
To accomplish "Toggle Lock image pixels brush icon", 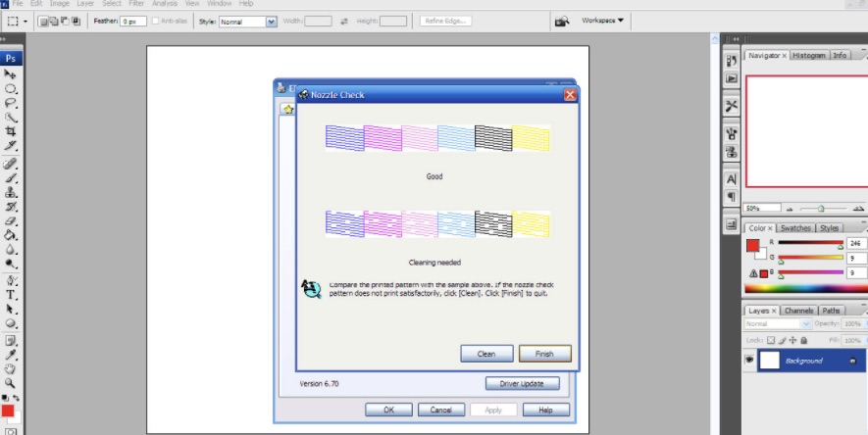I will [783, 340].
